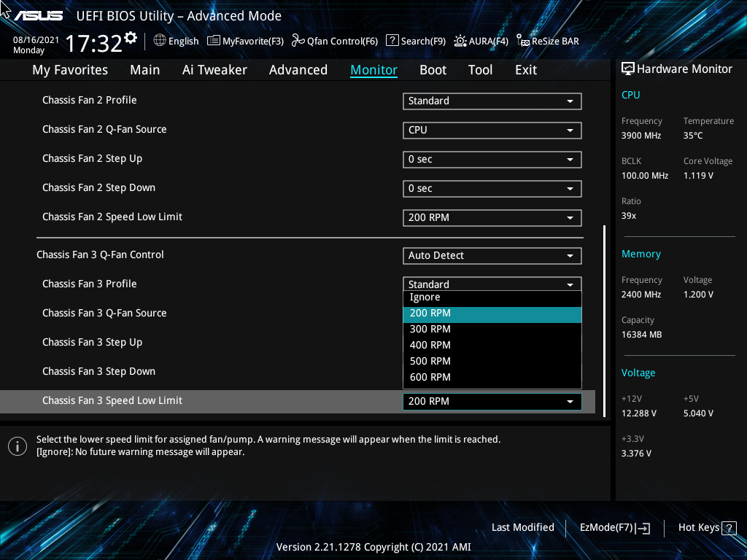
Task: Select Chassis Fan 3 Q-Fan Control label
Action: point(100,254)
